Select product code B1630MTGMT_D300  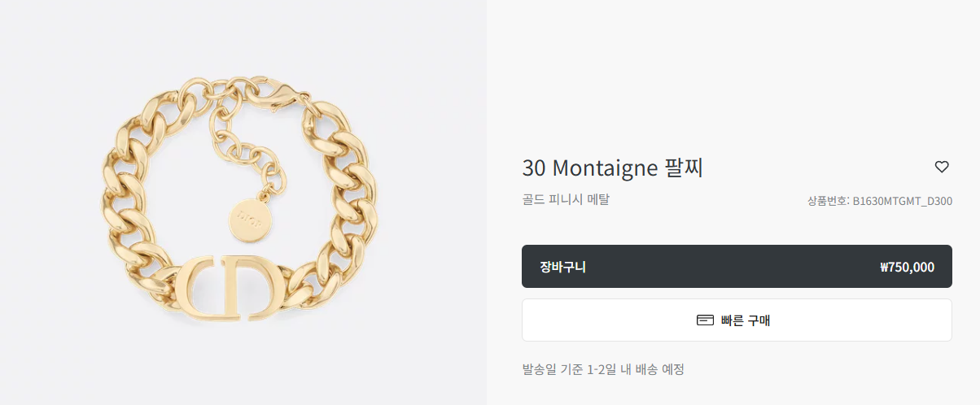(x=903, y=201)
